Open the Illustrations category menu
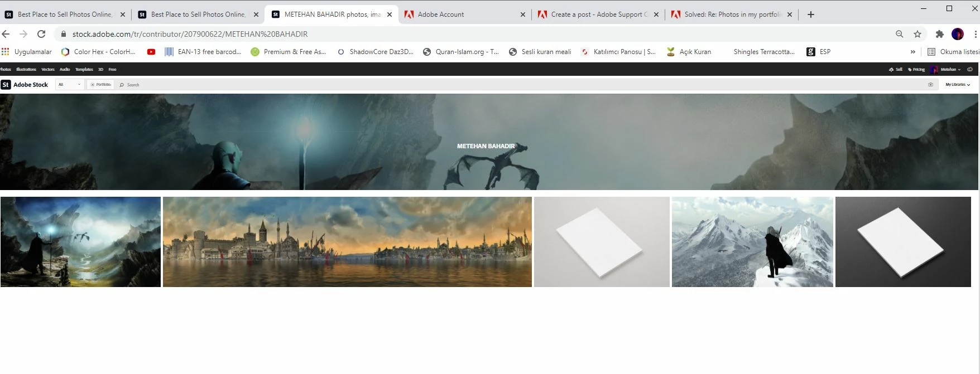This screenshot has height=374, width=980. pos(26,70)
